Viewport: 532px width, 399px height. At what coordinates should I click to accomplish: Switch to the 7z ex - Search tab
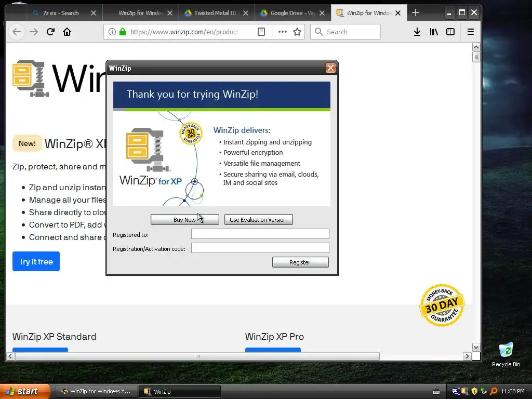click(x=60, y=13)
